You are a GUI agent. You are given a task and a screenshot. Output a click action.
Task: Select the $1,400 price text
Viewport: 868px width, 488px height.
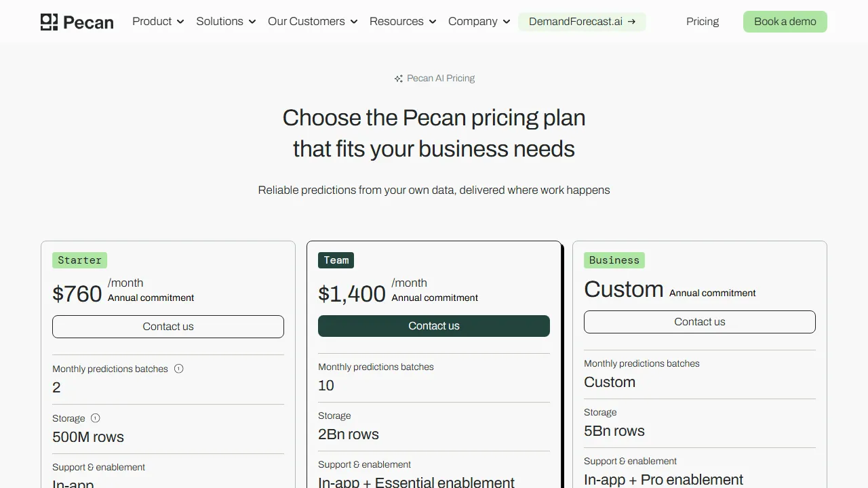352,293
